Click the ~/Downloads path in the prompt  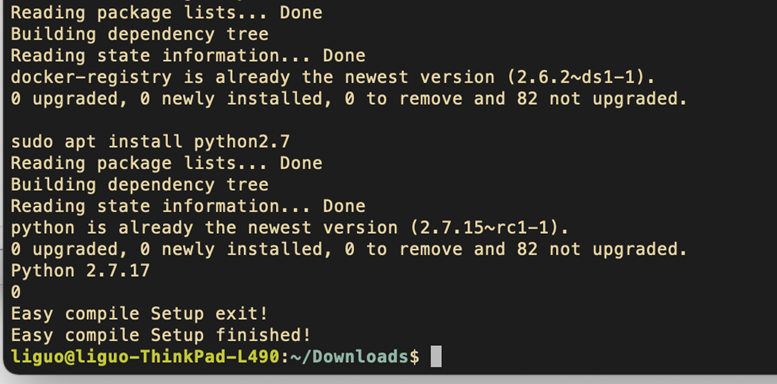tap(349, 357)
